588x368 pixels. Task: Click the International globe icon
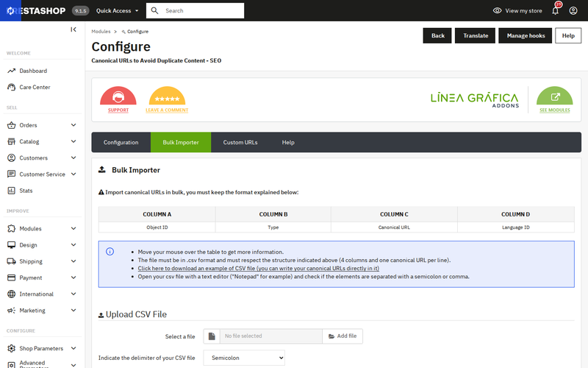[11, 294]
